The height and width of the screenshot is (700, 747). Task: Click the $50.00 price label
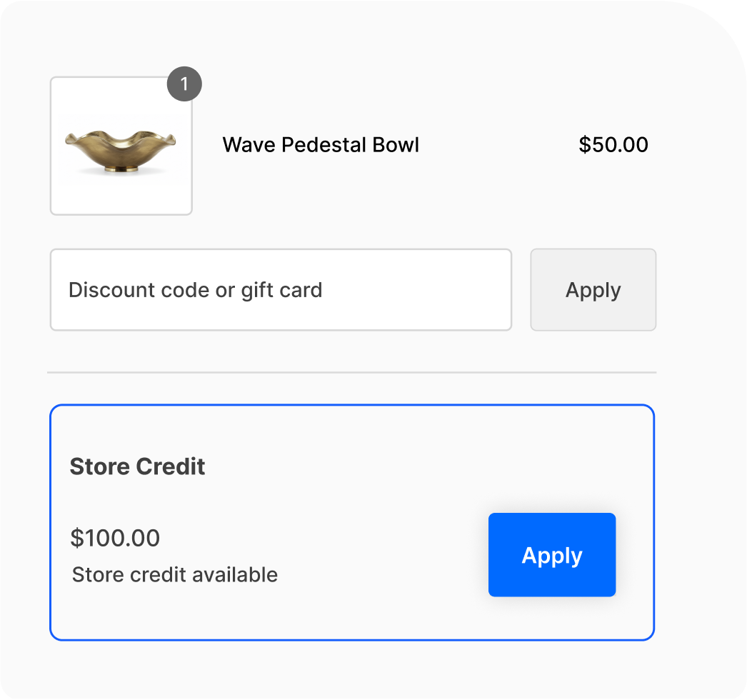tap(614, 145)
